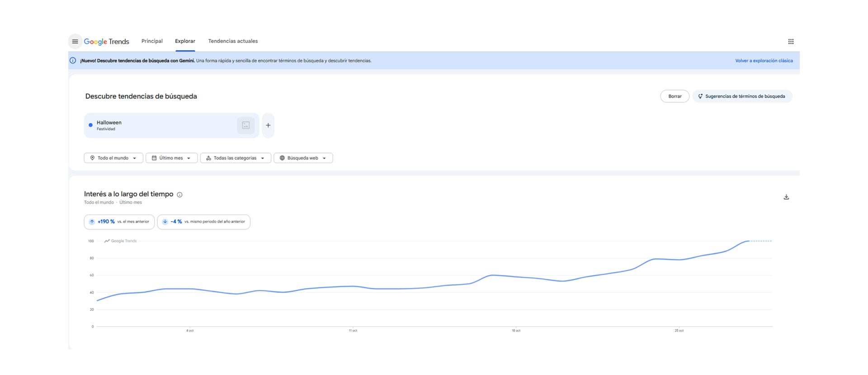Open the hamburger main menu

click(75, 42)
